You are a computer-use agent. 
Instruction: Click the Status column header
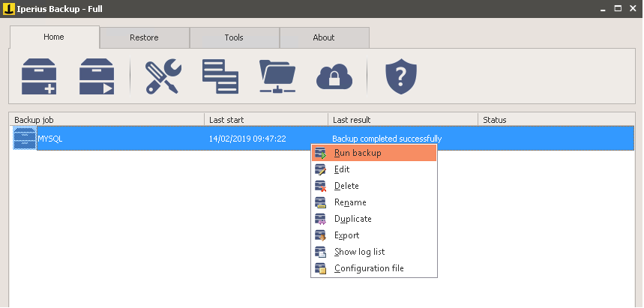coord(556,120)
